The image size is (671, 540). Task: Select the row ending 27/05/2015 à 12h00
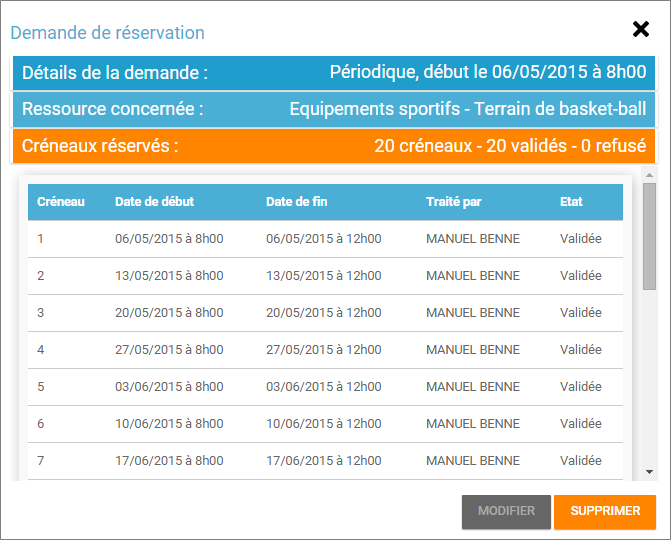click(x=323, y=350)
